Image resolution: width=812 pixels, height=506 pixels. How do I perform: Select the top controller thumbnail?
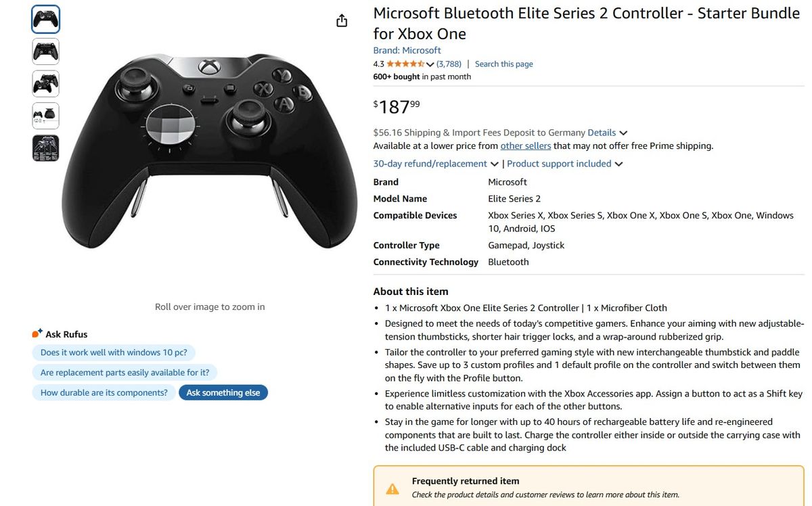click(x=45, y=19)
